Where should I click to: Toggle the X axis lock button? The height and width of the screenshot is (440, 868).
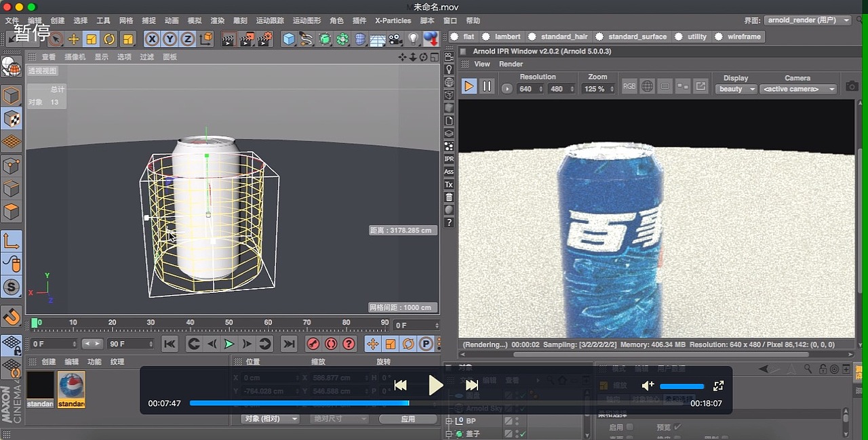click(152, 39)
